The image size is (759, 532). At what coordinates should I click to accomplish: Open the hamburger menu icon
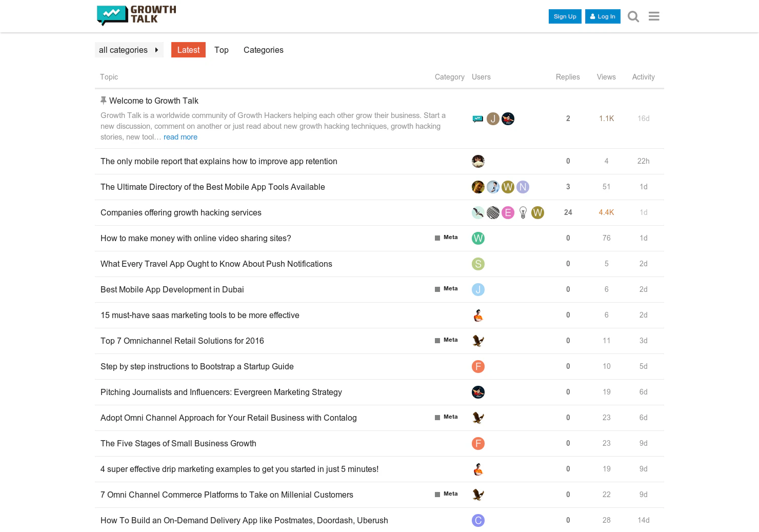[x=654, y=16]
